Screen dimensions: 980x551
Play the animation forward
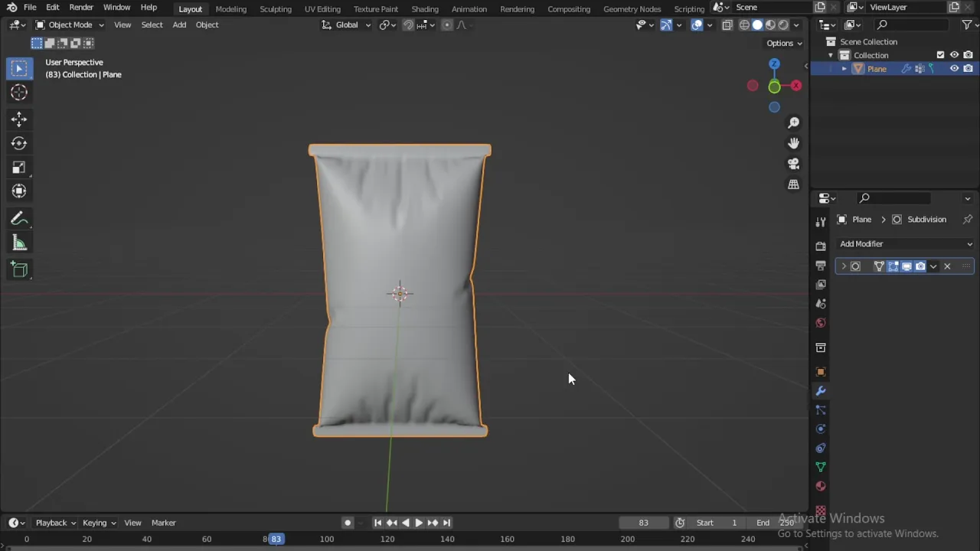pyautogui.click(x=419, y=523)
